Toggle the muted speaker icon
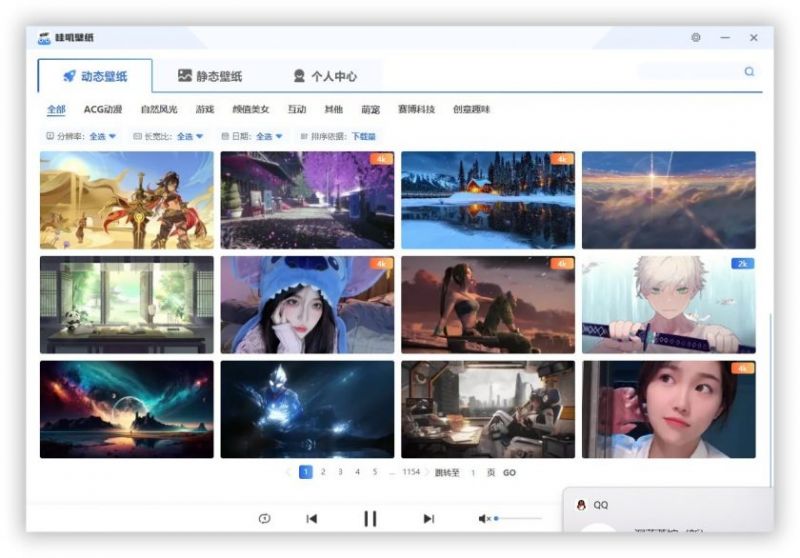This screenshot has width=800, height=558. click(484, 519)
